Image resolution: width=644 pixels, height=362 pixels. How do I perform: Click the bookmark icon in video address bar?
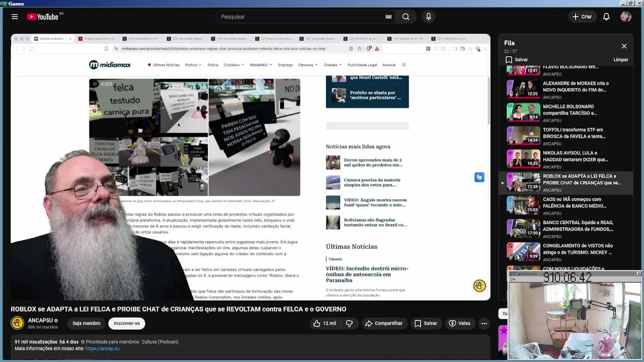pyautogui.click(x=106, y=49)
